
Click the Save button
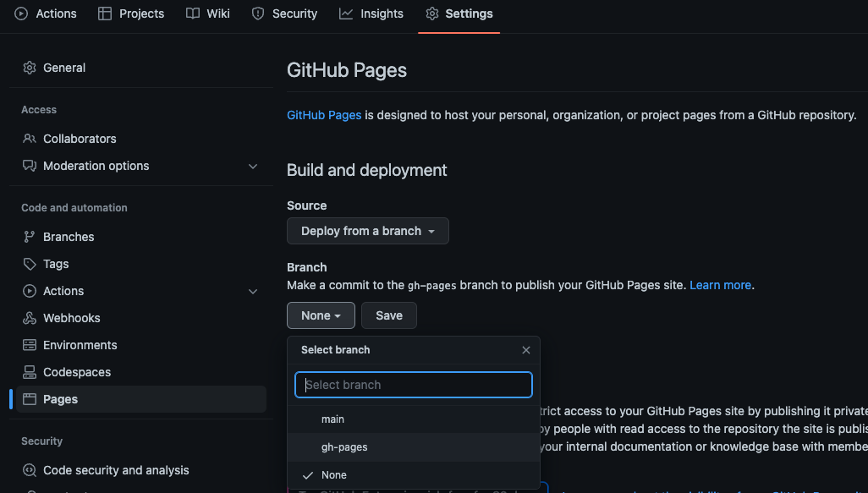pos(389,315)
